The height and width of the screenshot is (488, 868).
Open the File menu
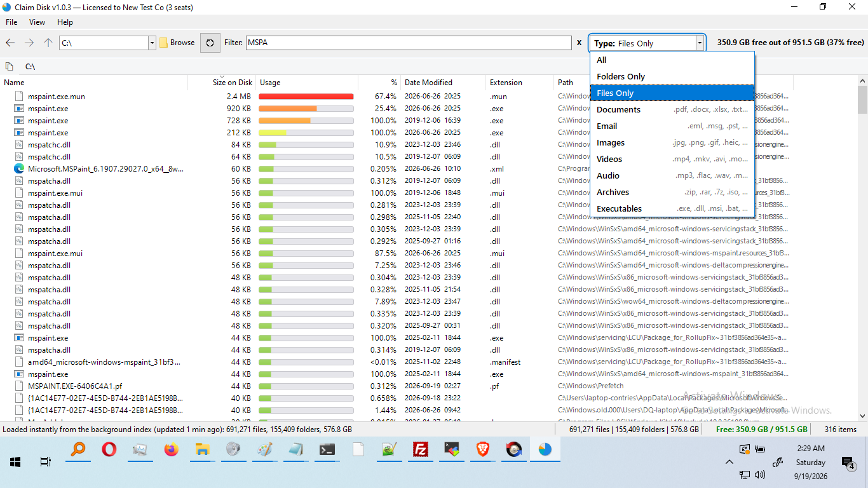click(11, 22)
